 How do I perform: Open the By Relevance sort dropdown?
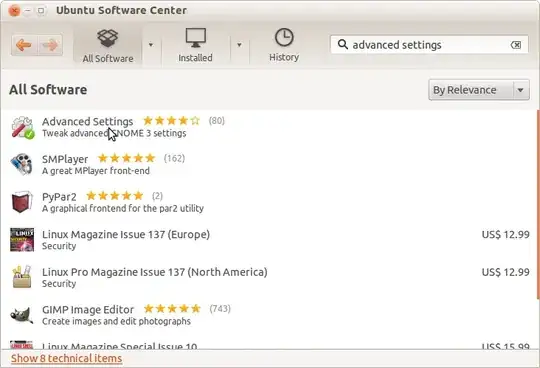(x=479, y=90)
